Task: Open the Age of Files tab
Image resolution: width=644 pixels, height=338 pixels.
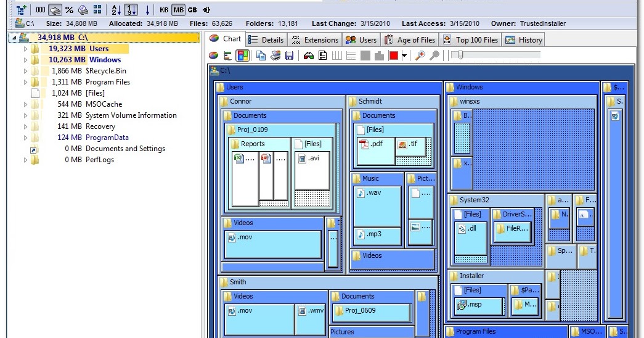Action: coord(409,40)
